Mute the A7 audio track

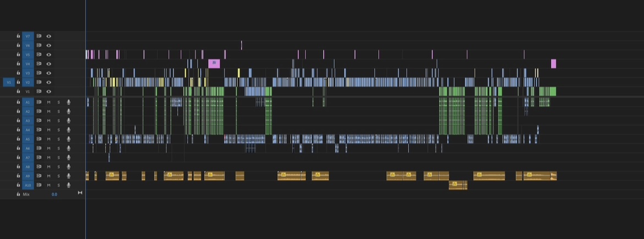coord(48,157)
